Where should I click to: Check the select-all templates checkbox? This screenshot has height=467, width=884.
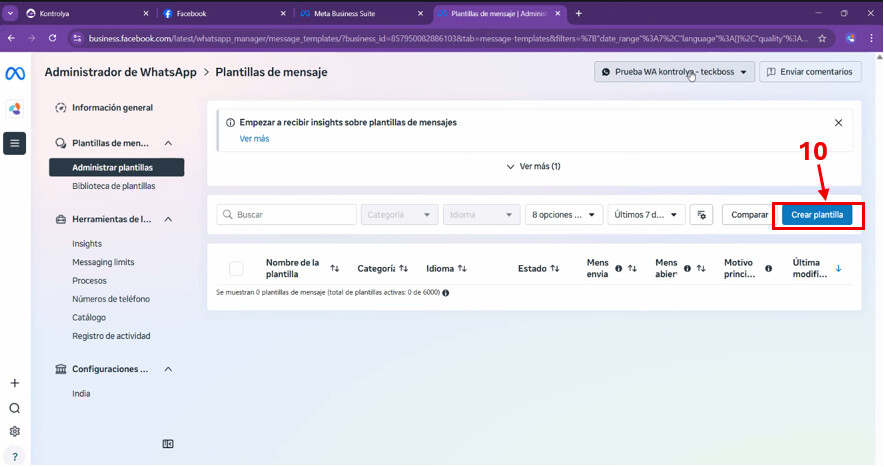(x=236, y=268)
